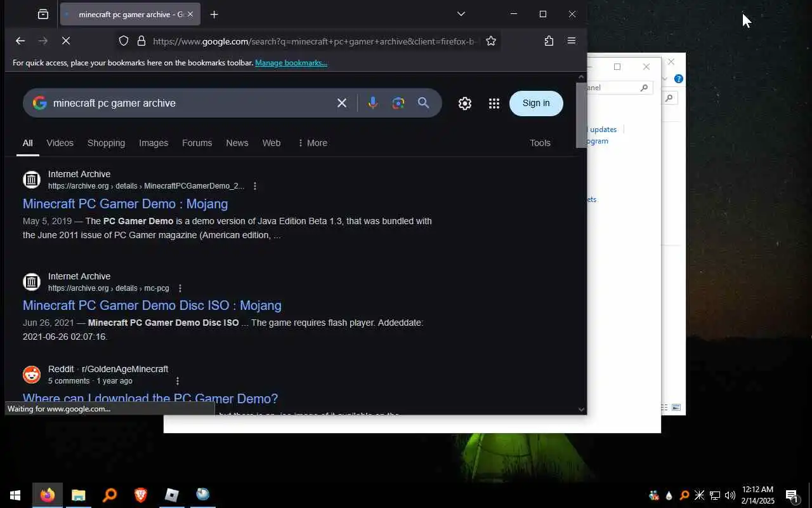Open Google quick settings gear
812x508 pixels.
pyautogui.click(x=465, y=104)
